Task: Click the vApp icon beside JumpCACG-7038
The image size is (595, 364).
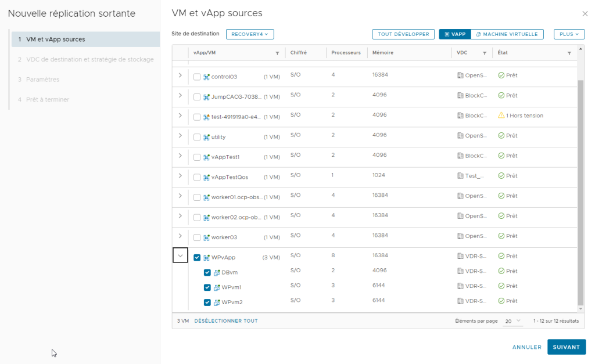Action: [206, 97]
